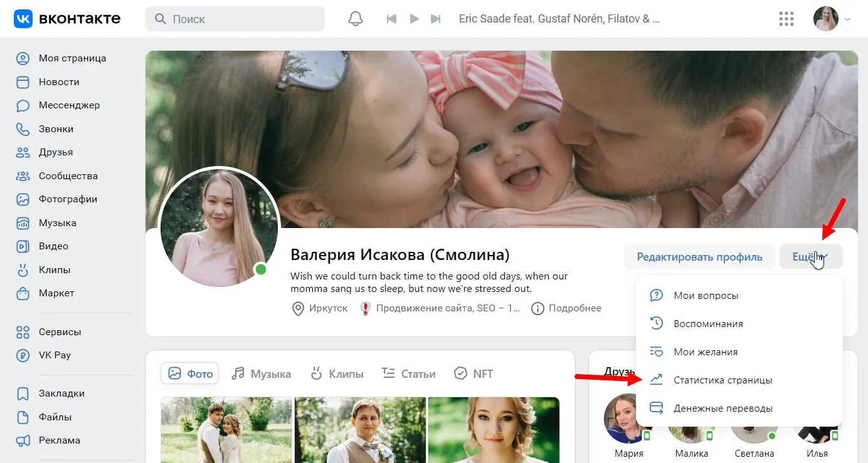868x463 pixels.
Task: Select Воспоминания menu entry
Action: (x=739, y=324)
